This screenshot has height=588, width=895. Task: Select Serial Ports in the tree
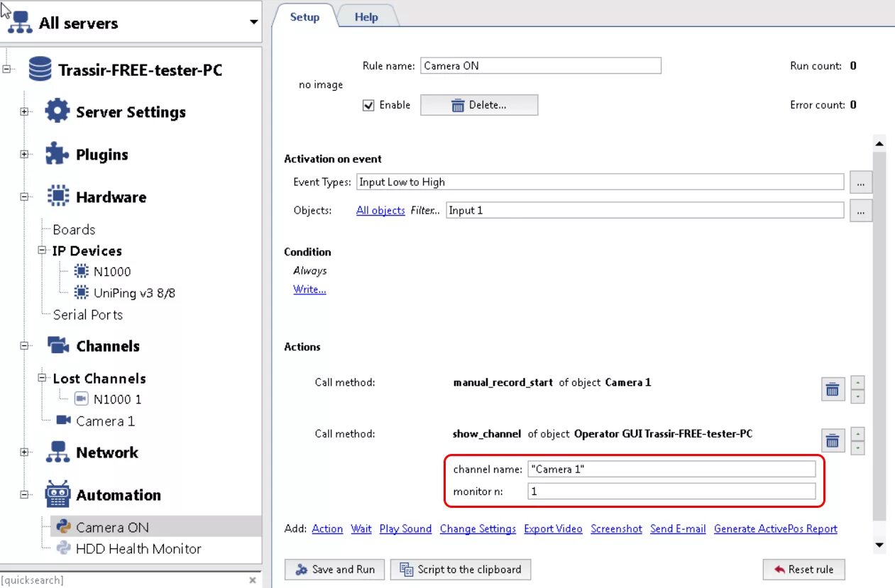(88, 314)
